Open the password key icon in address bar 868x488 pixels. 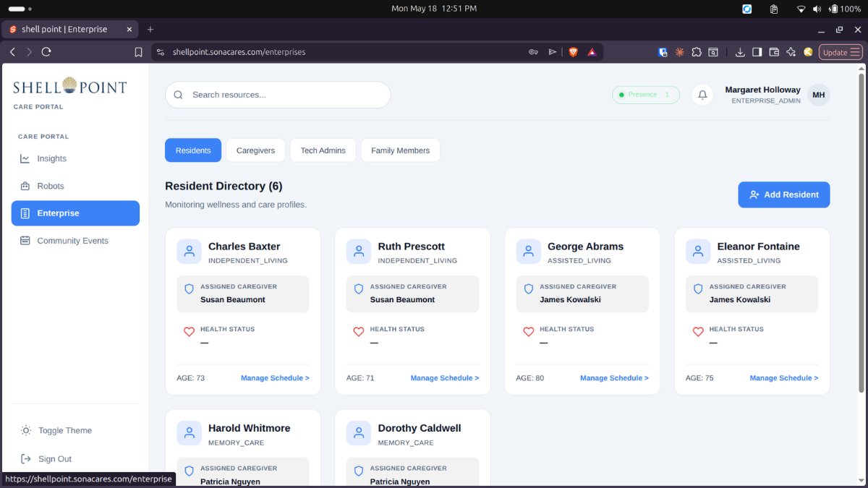pos(533,52)
